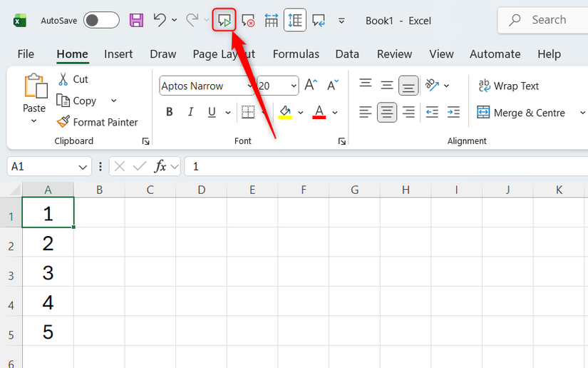Toggle Underline formatting
This screenshot has height=368, width=588.
pos(212,112)
